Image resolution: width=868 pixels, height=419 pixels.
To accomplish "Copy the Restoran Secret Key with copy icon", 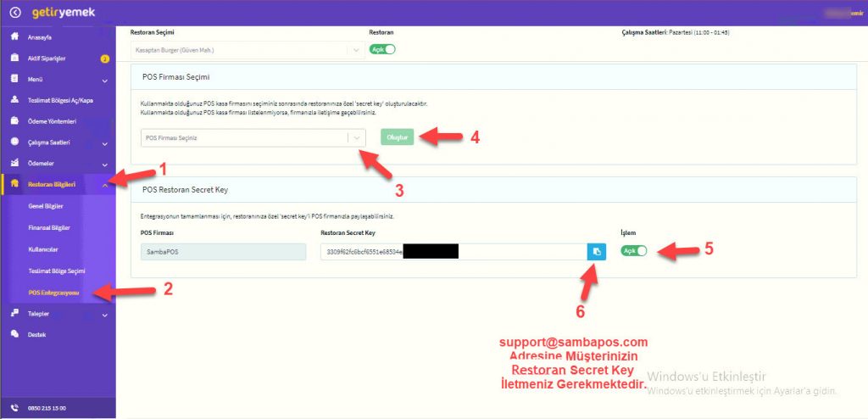I will 597,252.
